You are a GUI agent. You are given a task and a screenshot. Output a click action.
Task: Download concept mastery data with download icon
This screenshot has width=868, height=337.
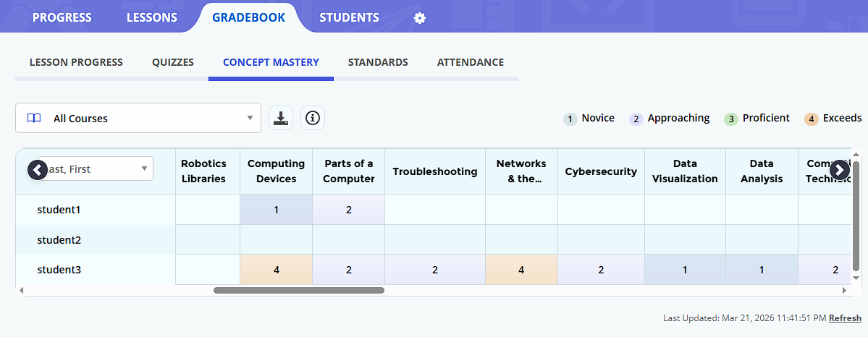281,118
